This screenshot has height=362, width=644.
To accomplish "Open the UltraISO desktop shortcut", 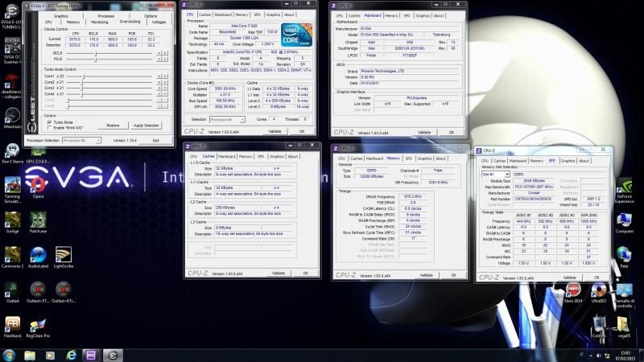I will [x=598, y=291].
